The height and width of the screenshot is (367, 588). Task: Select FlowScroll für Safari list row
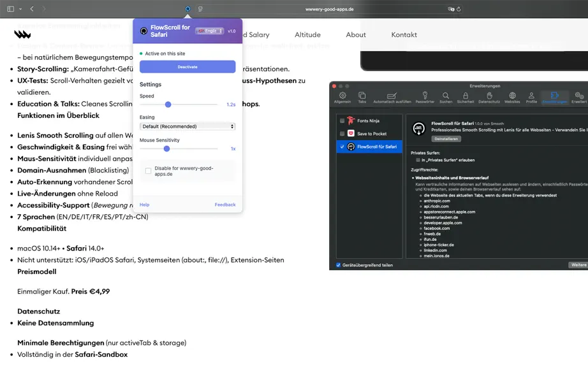tap(369, 147)
